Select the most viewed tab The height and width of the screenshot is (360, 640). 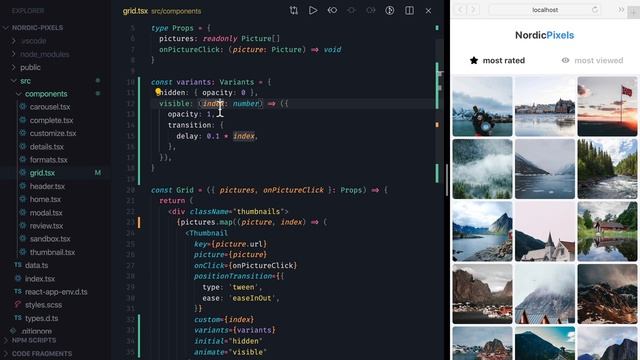point(592,60)
